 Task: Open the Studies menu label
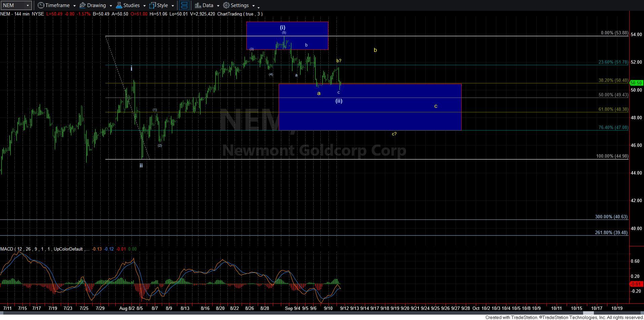(131, 5)
